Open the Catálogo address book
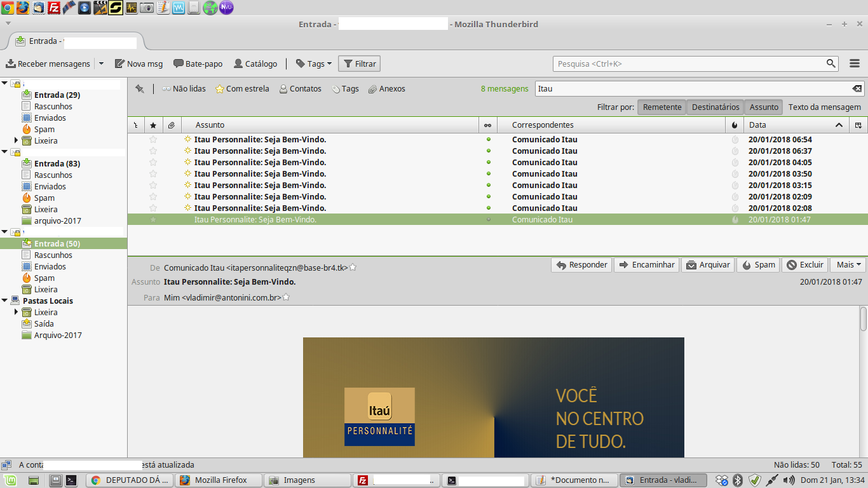This screenshot has width=868, height=488. click(x=256, y=63)
